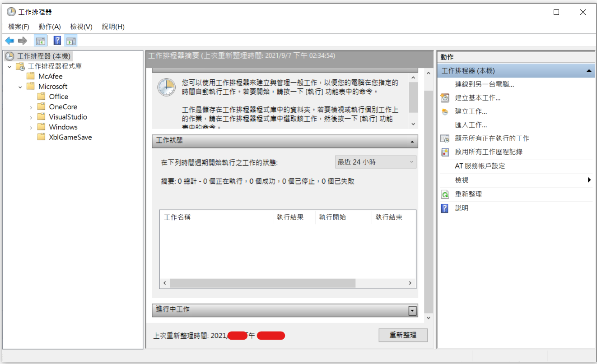Click AT 服務帳戶設定 action
Viewport: 597px width, 364px height.
[480, 166]
